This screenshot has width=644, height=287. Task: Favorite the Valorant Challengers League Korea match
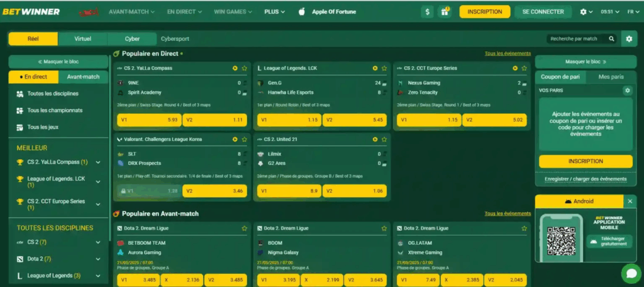pyautogui.click(x=245, y=139)
